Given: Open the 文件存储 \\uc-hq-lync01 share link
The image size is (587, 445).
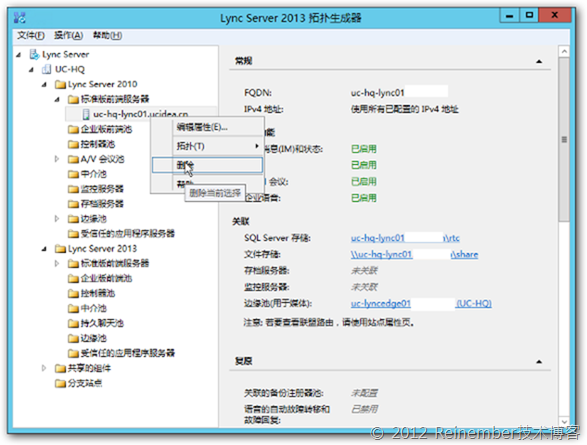Looking at the screenshot, I should [x=414, y=254].
